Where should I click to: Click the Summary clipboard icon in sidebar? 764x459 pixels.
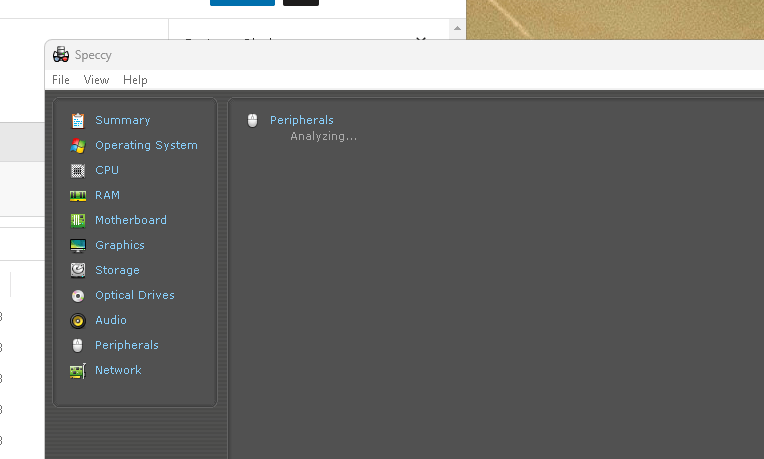78,120
